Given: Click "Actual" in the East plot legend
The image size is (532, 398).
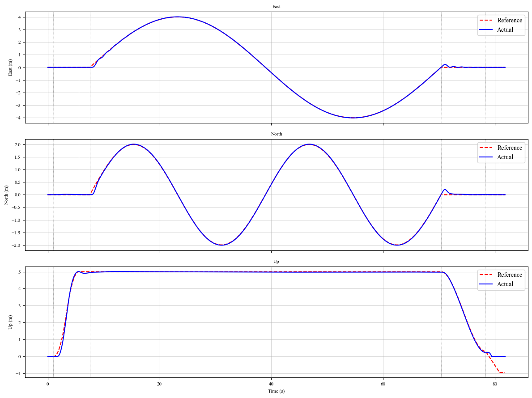Looking at the screenshot, I should point(505,30).
